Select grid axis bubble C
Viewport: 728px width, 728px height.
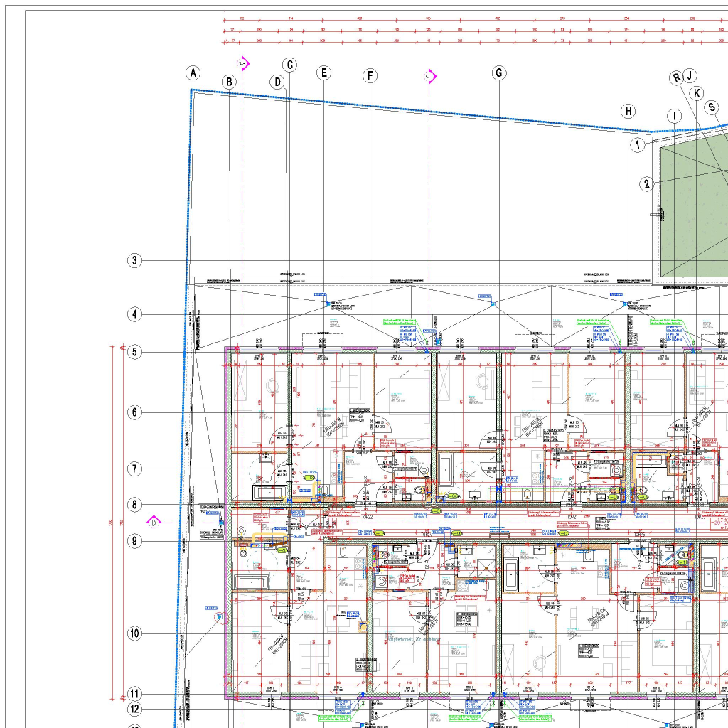[289, 65]
